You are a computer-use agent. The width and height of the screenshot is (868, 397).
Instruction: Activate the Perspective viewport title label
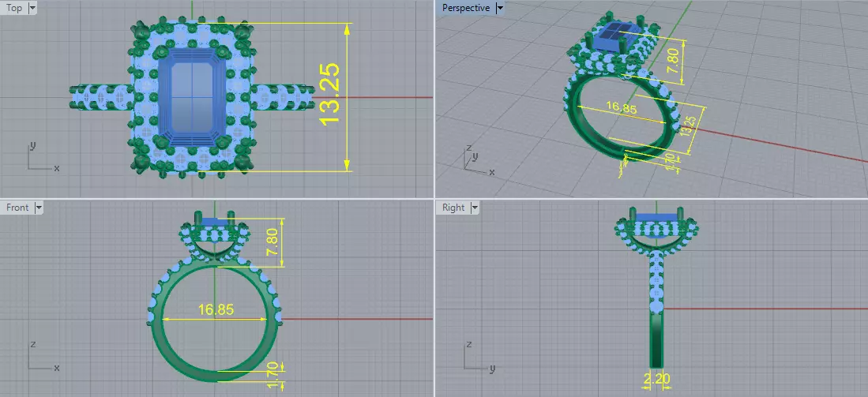[465, 8]
